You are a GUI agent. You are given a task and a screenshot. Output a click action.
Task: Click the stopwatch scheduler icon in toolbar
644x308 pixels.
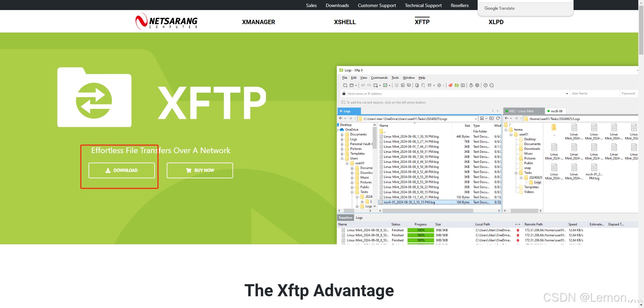[x=471, y=85]
